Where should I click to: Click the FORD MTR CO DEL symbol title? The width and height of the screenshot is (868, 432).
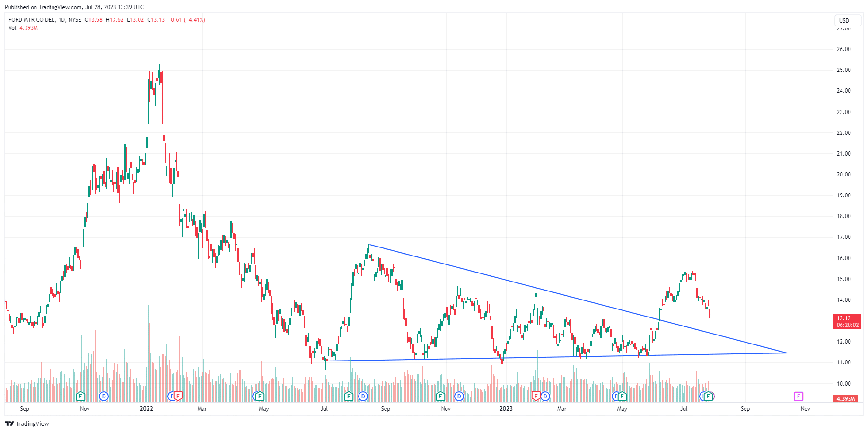pyautogui.click(x=31, y=20)
